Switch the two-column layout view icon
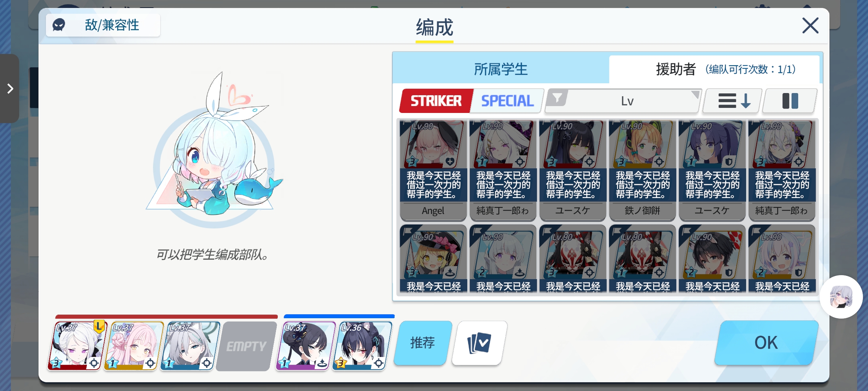The image size is (868, 391). [790, 101]
